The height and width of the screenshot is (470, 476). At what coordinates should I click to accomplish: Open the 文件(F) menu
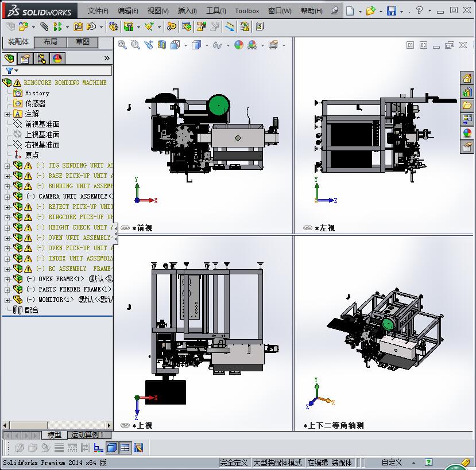tap(98, 11)
